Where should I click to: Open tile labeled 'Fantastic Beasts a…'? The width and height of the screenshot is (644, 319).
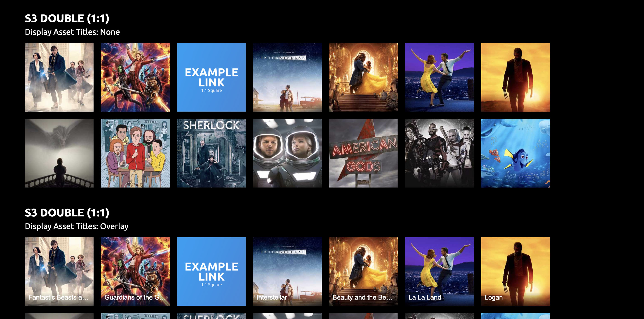(x=59, y=272)
